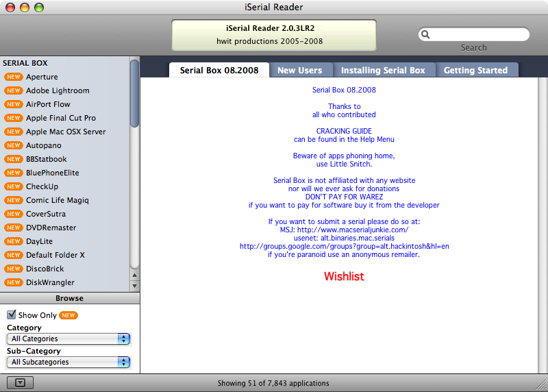
Task: Select DiscoBrick in the list
Action: pyautogui.click(x=64, y=269)
